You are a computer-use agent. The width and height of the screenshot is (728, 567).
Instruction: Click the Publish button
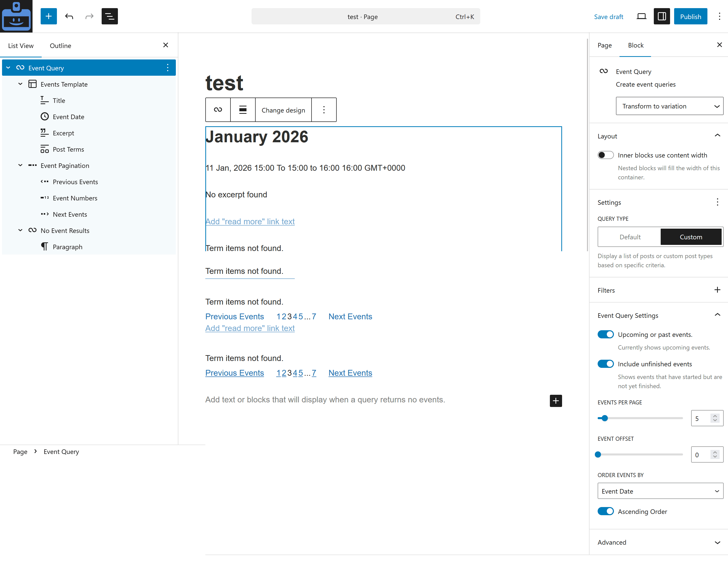(690, 17)
